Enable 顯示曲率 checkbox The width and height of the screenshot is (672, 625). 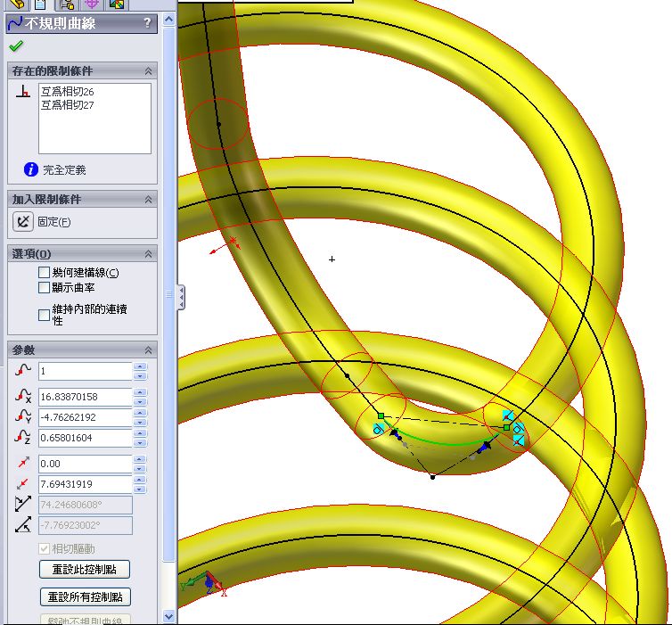[45, 287]
